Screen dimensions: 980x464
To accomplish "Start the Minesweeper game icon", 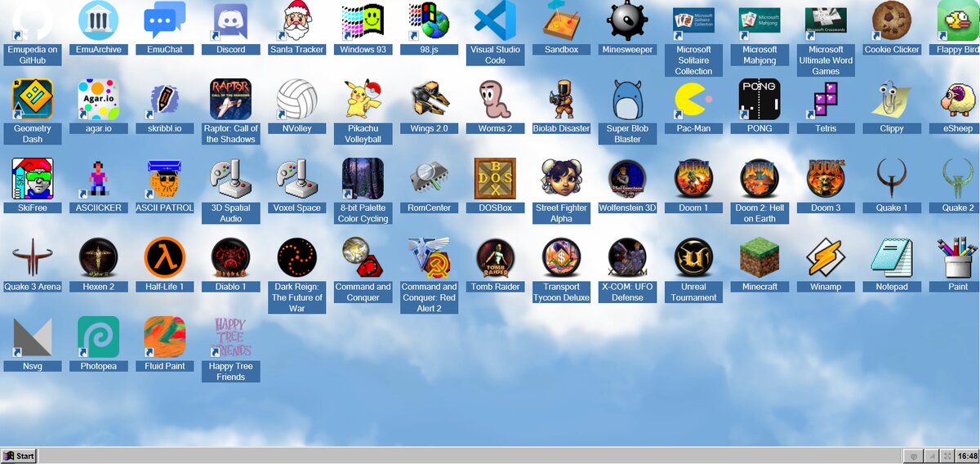I will click(x=627, y=20).
